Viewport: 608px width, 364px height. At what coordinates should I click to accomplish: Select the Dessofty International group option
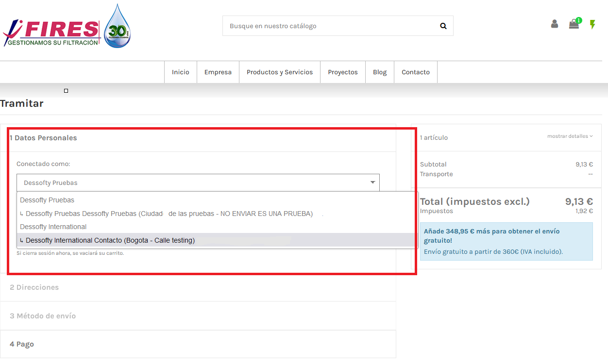pos(217,227)
